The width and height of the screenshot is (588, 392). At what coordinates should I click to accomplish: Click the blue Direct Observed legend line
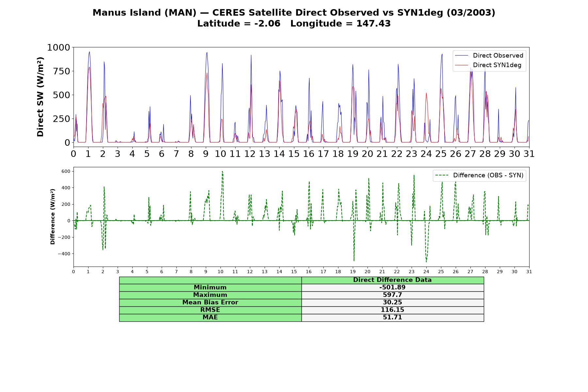462,56
